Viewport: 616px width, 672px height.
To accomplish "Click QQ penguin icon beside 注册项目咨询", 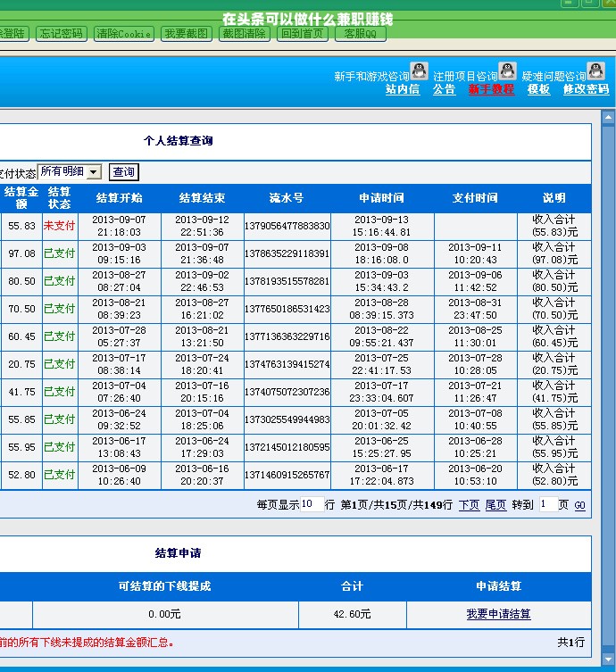I will coord(508,71).
